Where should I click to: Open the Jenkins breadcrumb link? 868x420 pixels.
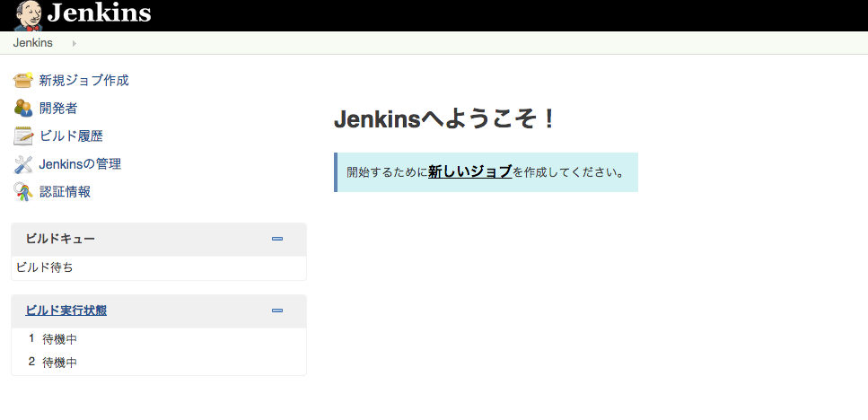32,43
